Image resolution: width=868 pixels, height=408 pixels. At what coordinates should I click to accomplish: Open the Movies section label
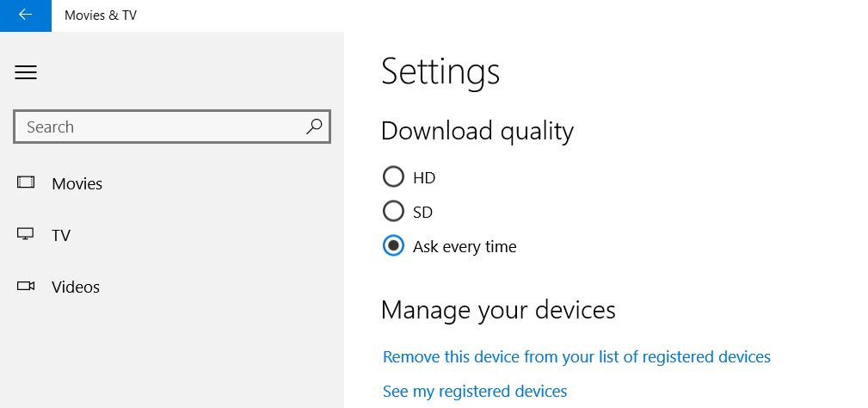tap(77, 184)
